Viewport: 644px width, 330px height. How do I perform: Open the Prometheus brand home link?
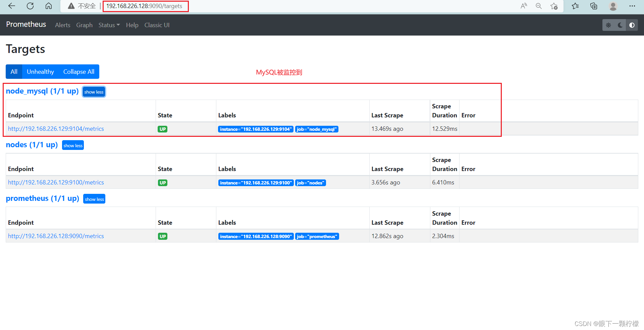pyautogui.click(x=26, y=24)
